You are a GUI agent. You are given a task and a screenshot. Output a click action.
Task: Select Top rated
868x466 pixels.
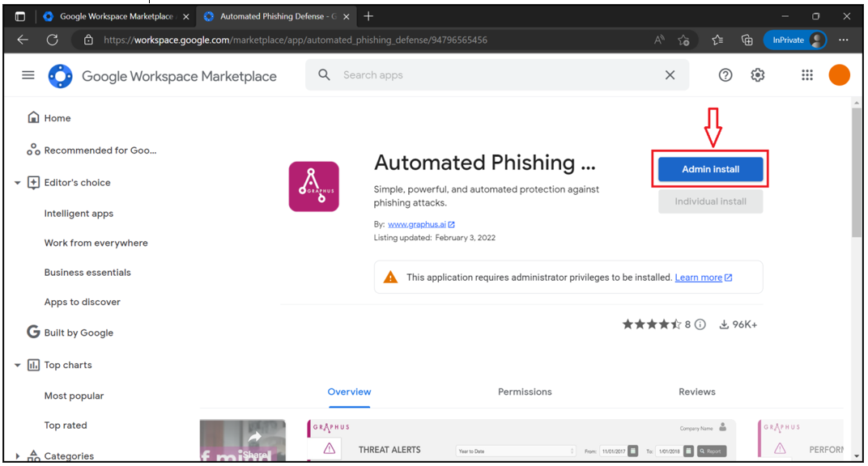[66, 425]
